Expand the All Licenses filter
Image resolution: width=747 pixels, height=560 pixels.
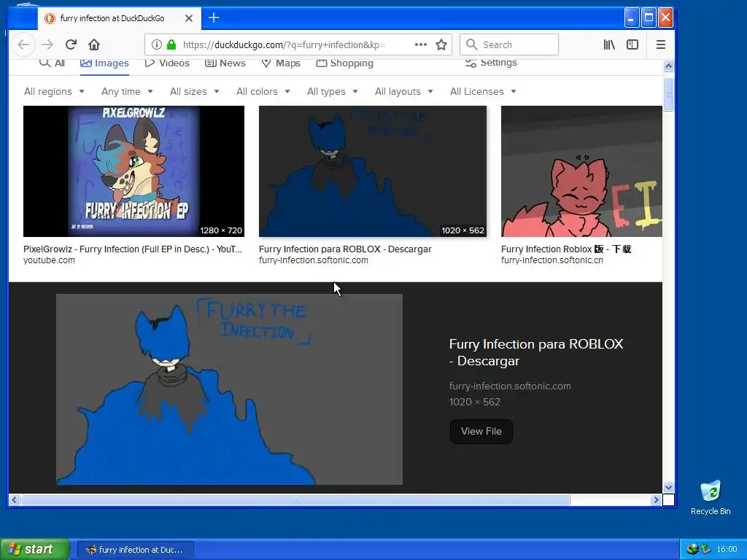[483, 91]
